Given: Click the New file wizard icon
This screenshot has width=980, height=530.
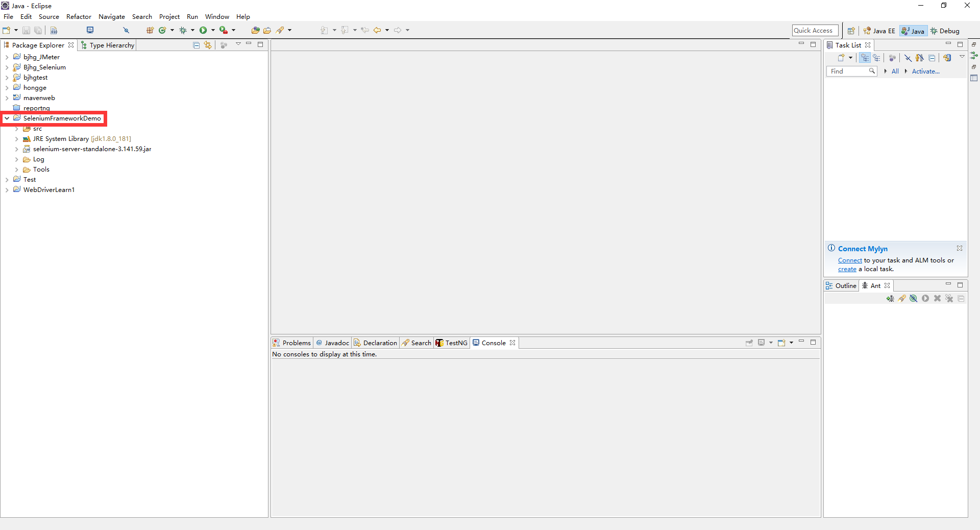Looking at the screenshot, I should pos(6,30).
